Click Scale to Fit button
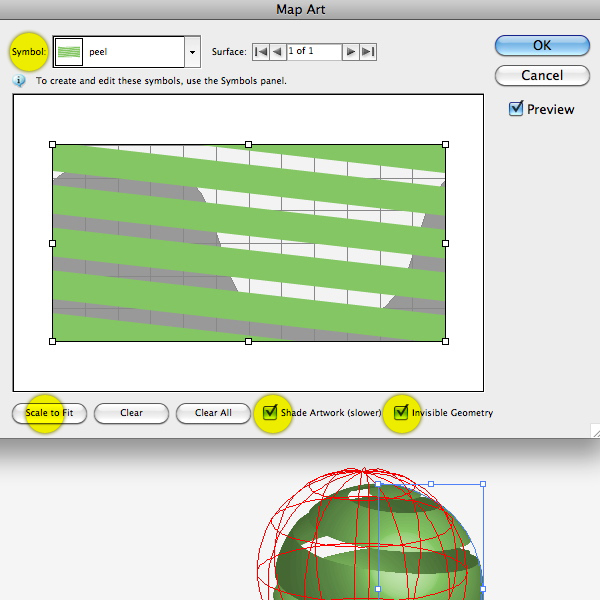Image resolution: width=600 pixels, height=600 pixels. [49, 413]
